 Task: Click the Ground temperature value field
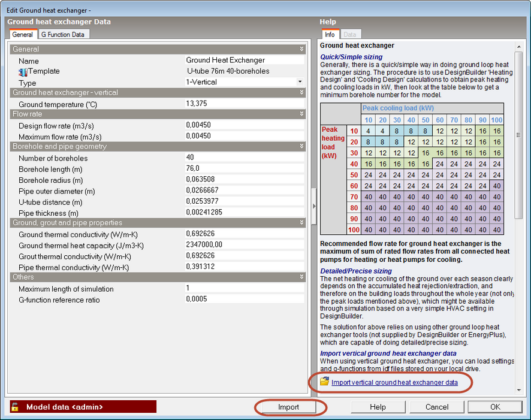coord(245,104)
